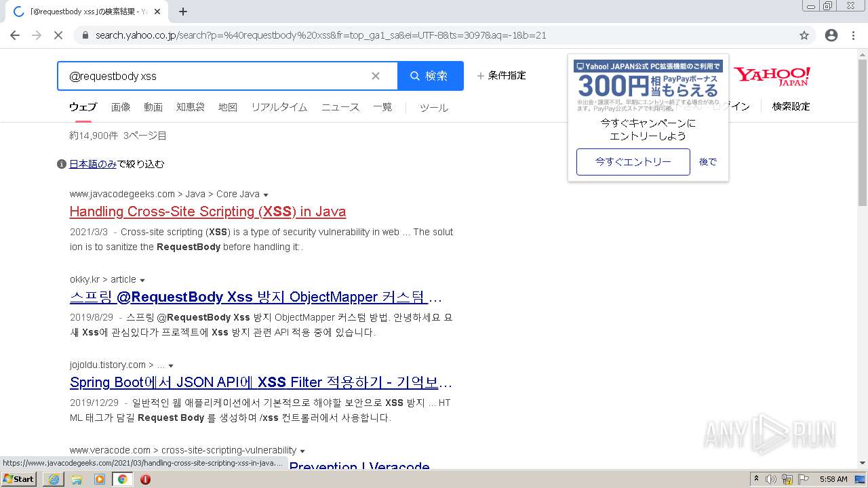Viewport: 868px width, 488px height.
Task: Open the ツール tools menu
Action: tap(434, 107)
